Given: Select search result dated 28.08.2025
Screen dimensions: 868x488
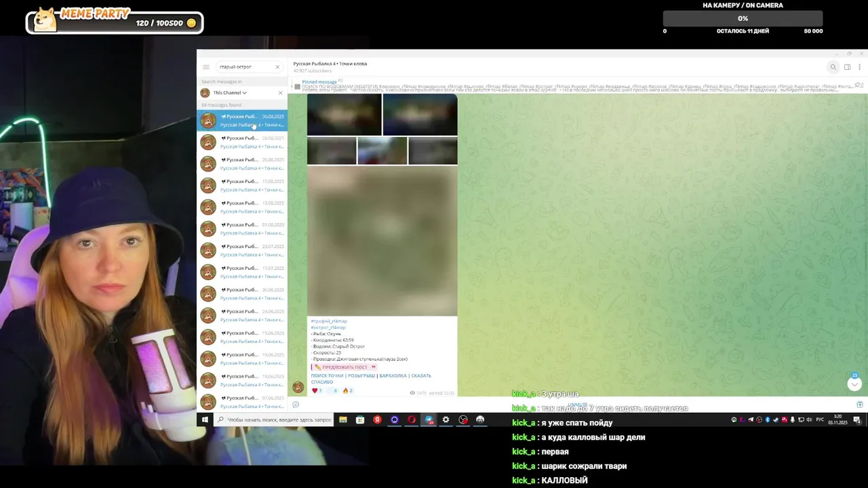Looking at the screenshot, I should tap(242, 142).
